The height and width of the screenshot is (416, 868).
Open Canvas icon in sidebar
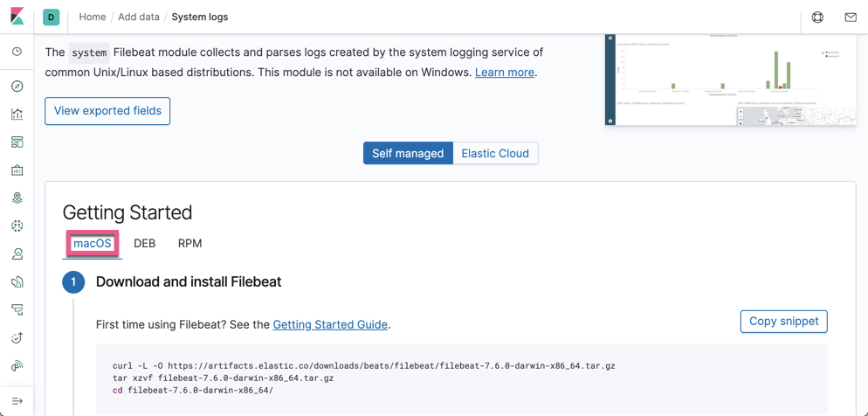pos(17,170)
